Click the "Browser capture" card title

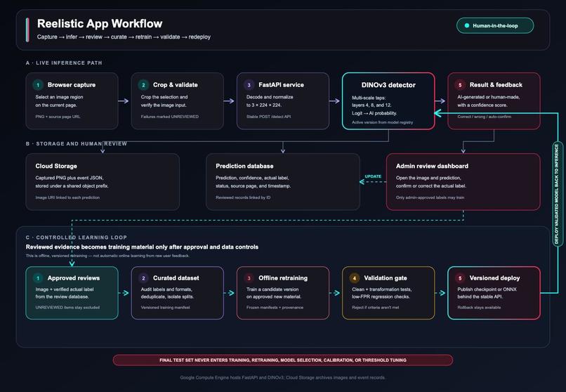72,85
